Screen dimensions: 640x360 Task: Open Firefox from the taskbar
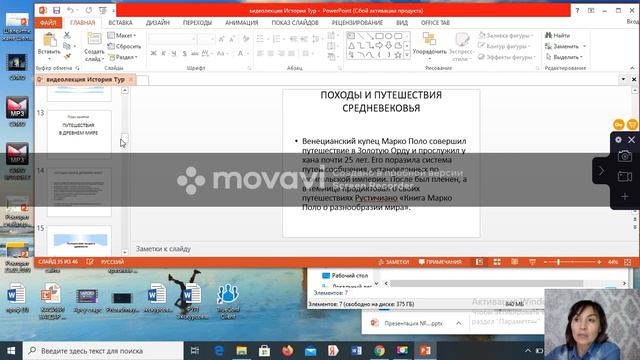tap(287, 350)
